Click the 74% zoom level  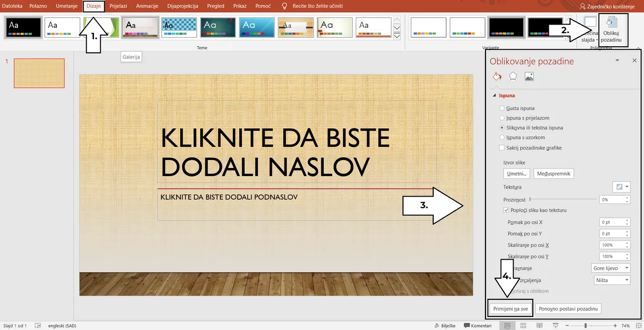(626, 325)
